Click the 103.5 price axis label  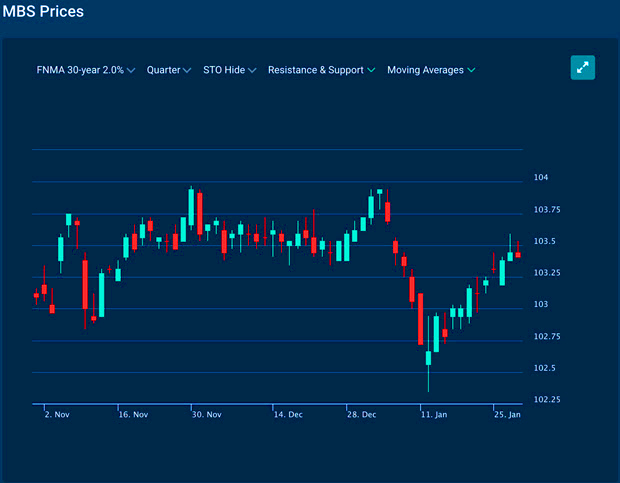click(544, 241)
